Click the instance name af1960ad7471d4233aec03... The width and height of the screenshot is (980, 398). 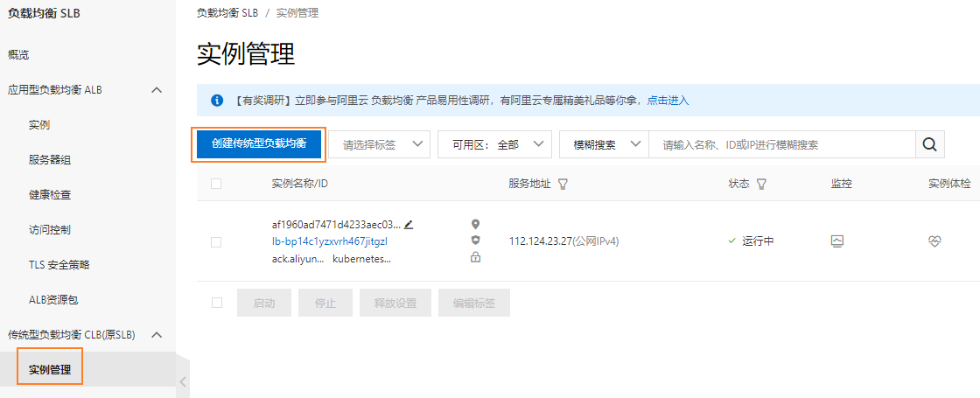(x=336, y=224)
